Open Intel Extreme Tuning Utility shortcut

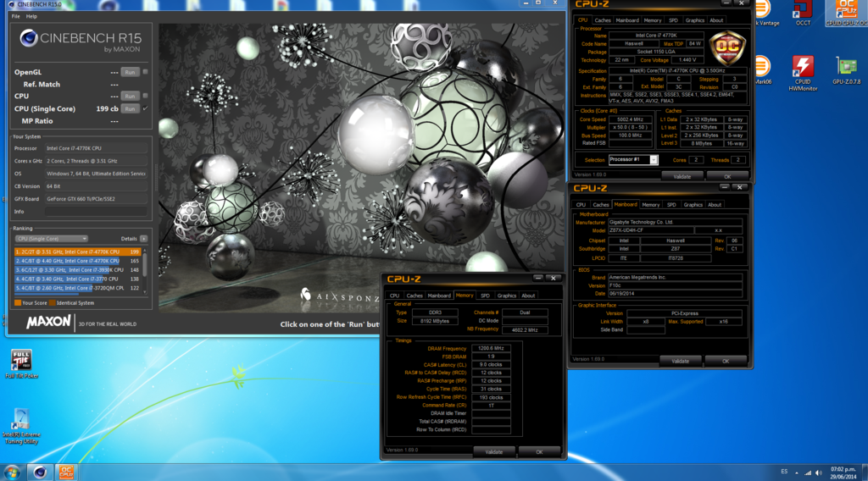(21, 426)
